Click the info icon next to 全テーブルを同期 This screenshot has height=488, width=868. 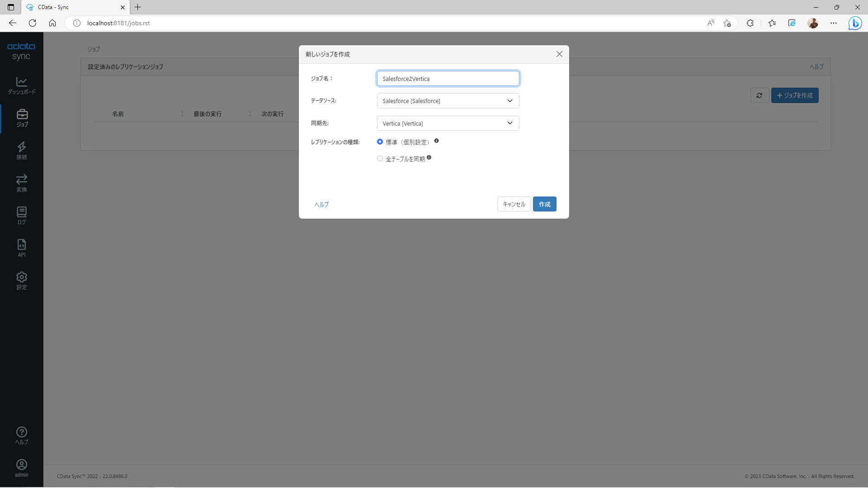429,158
